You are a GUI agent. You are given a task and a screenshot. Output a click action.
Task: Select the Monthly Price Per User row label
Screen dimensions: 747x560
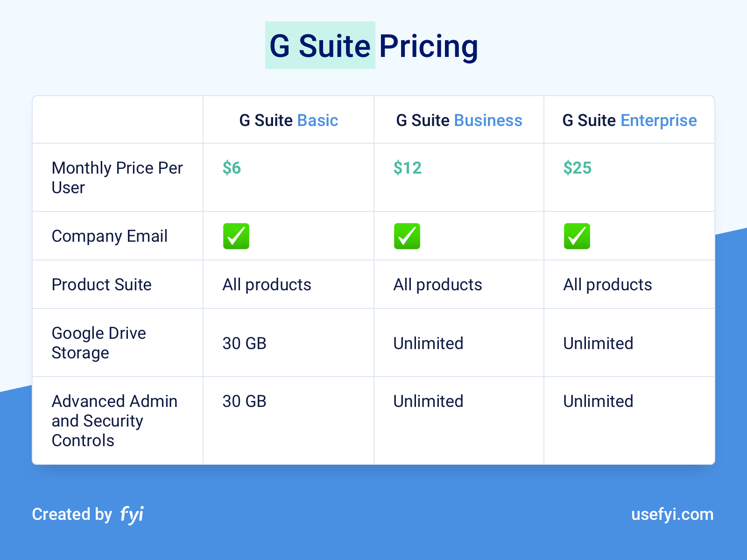point(117,177)
